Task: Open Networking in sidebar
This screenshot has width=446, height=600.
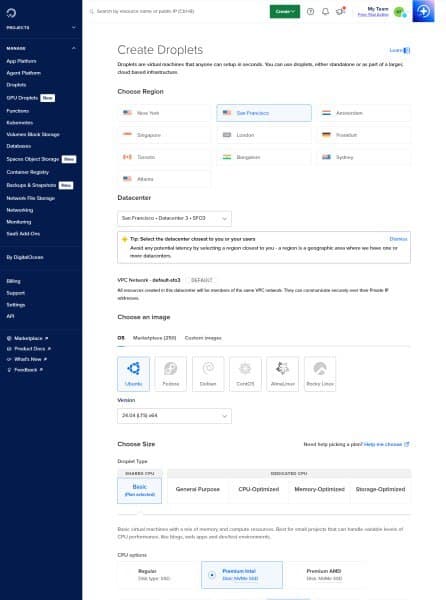Action: tap(20, 210)
